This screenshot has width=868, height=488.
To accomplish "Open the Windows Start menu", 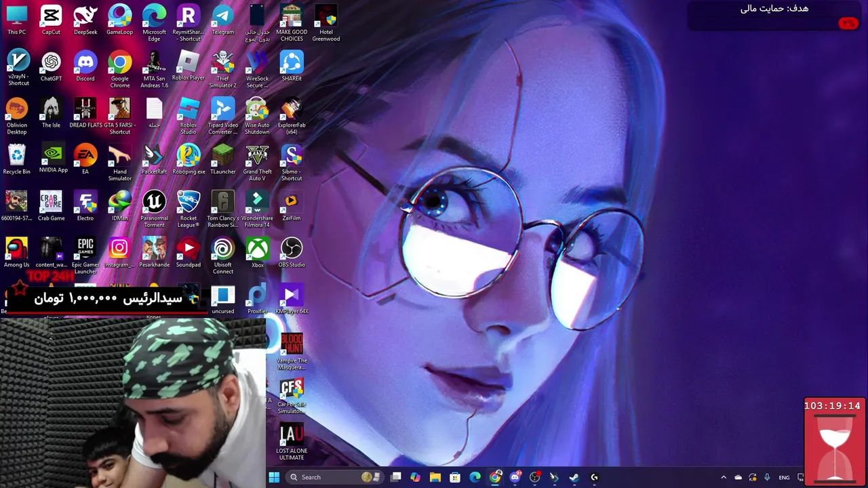I will pos(274,477).
